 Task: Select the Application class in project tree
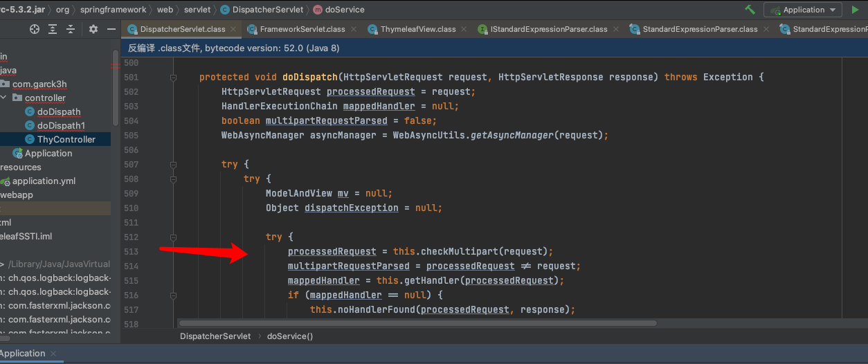coord(48,153)
